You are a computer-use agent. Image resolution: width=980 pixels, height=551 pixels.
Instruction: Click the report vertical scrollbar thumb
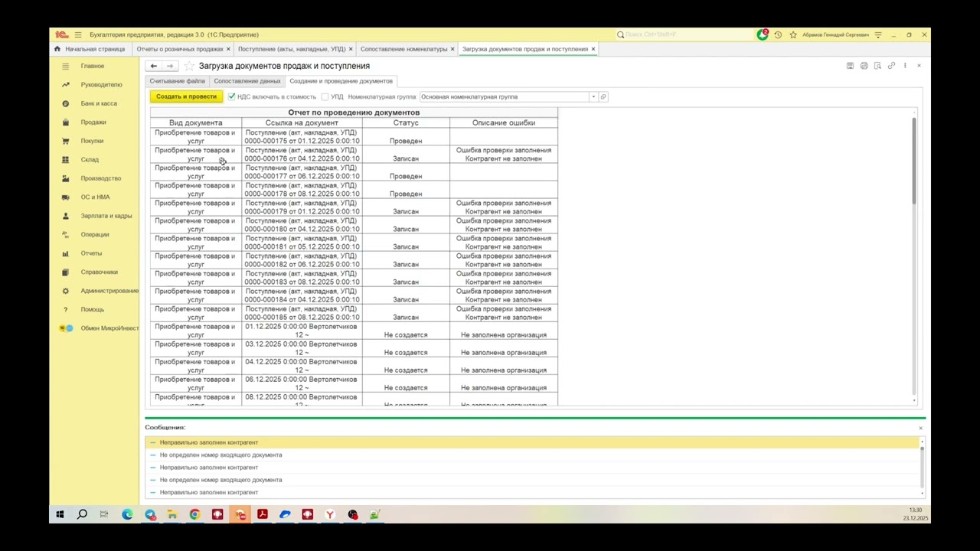(914, 161)
